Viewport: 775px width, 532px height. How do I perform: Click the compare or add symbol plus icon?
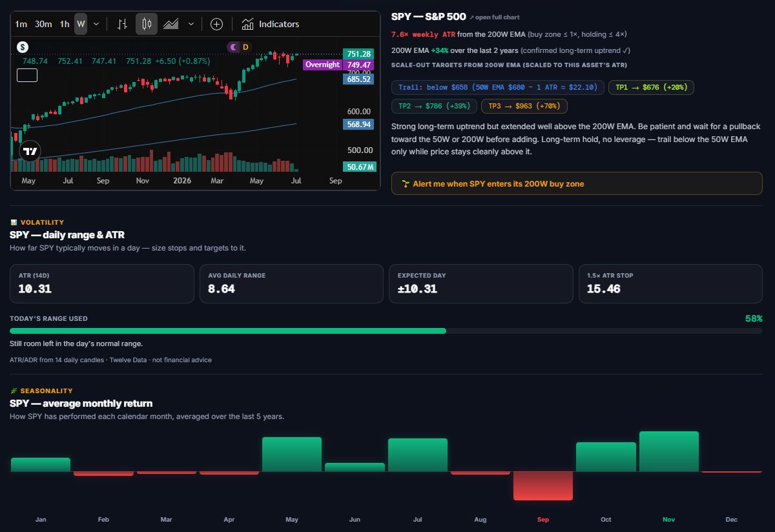[216, 24]
